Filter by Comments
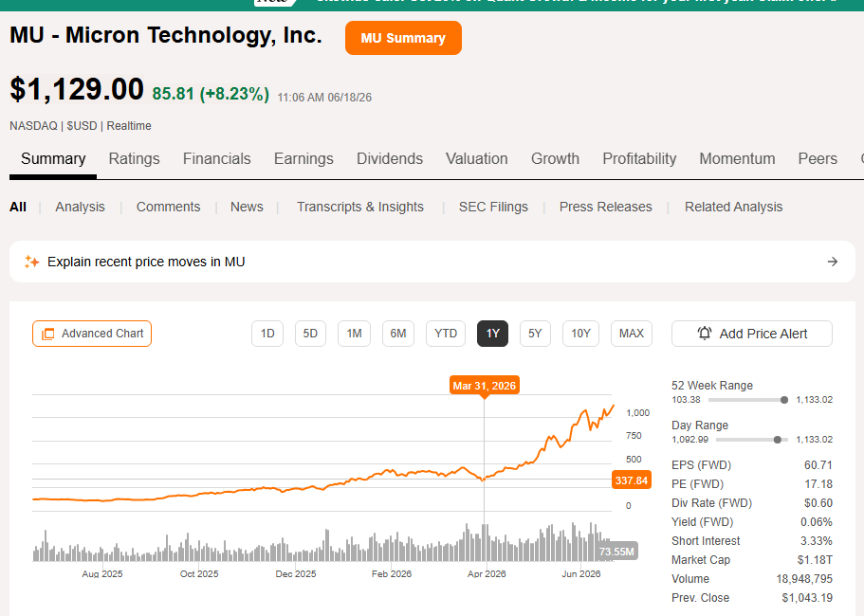 pyautogui.click(x=168, y=207)
